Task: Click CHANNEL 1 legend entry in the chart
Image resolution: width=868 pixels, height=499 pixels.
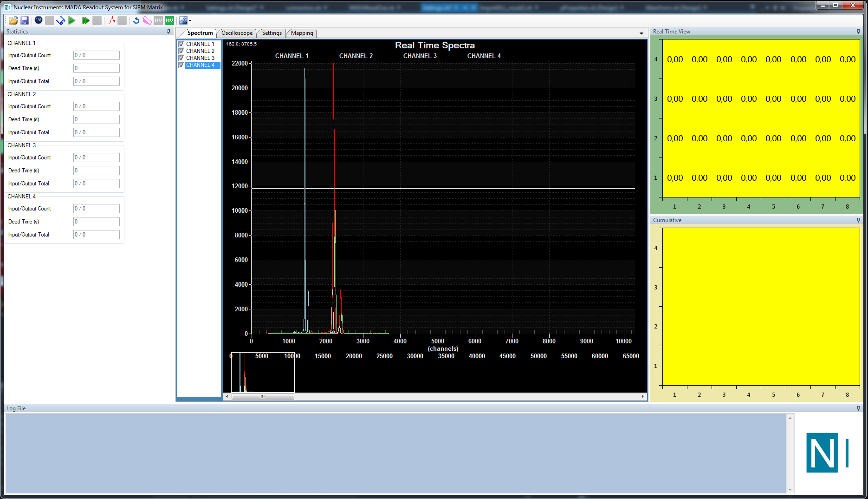Action: [x=280, y=56]
